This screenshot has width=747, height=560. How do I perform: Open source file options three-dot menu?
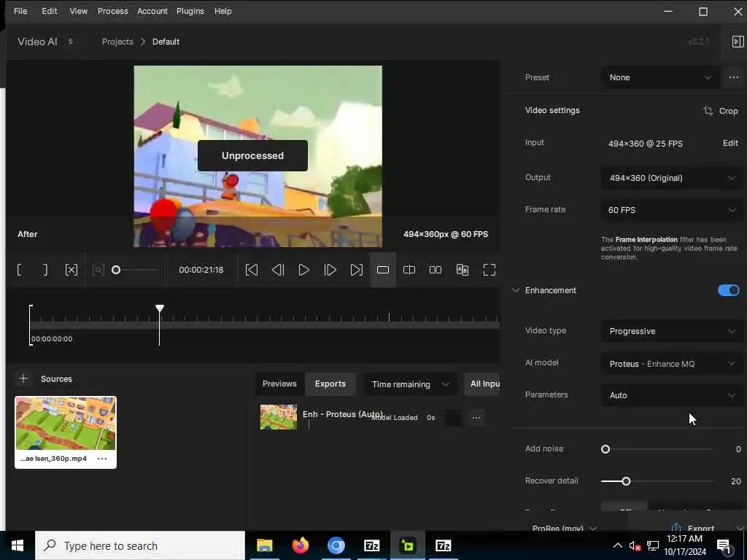pos(102,458)
